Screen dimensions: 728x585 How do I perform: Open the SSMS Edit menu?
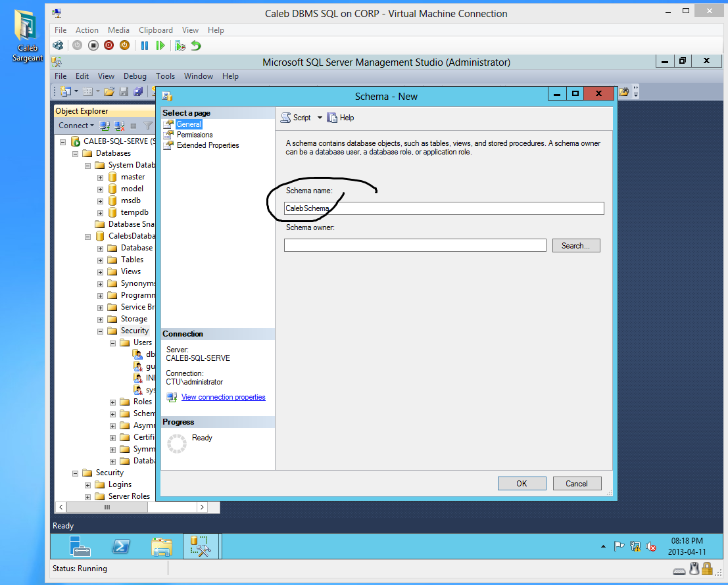(x=82, y=76)
